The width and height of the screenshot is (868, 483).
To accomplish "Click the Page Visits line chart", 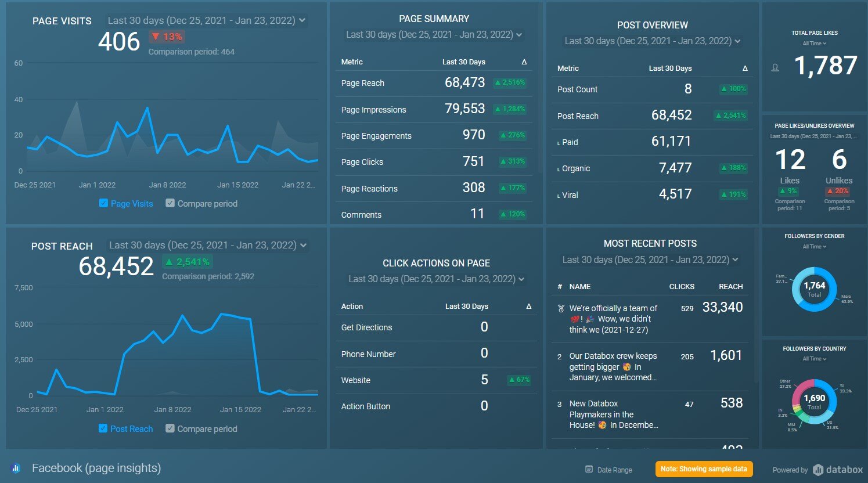I will [x=172, y=116].
